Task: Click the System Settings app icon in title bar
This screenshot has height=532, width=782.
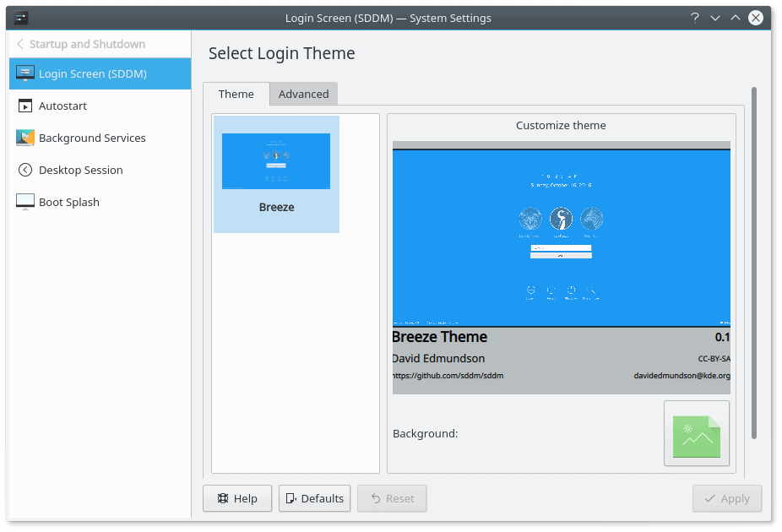Action: point(21,19)
